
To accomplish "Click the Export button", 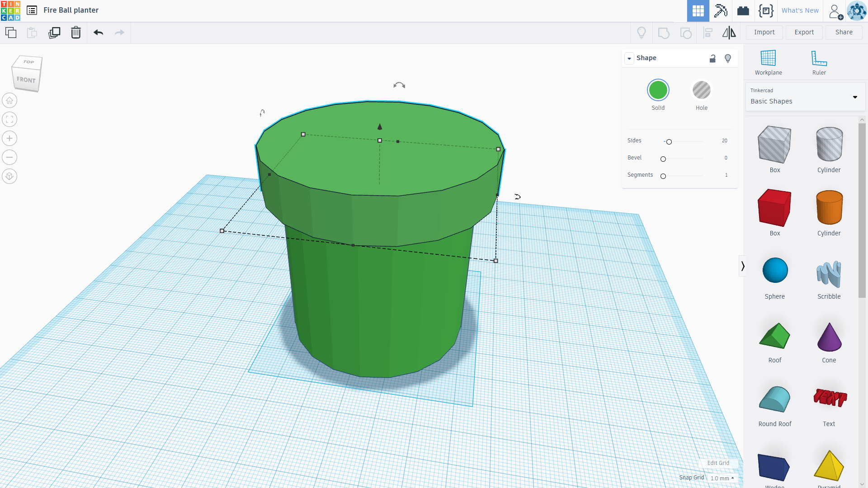I will click(x=804, y=32).
